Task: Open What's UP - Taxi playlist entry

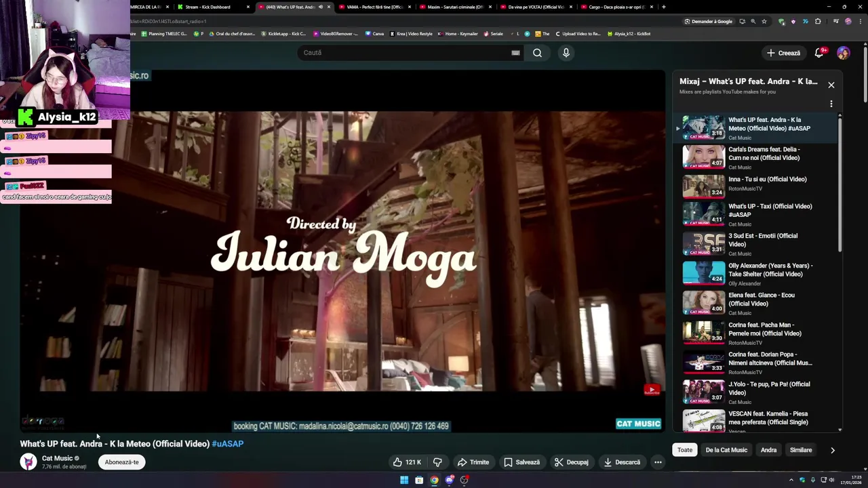Action: coord(757,216)
